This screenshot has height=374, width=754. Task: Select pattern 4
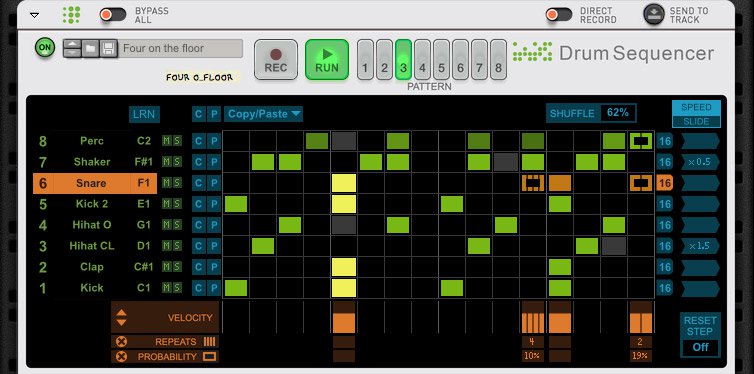pyautogui.click(x=422, y=60)
